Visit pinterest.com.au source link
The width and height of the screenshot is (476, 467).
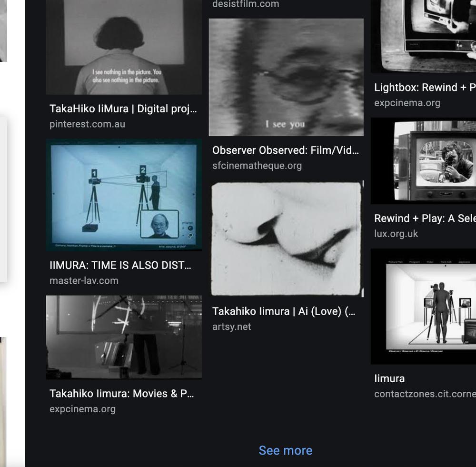pos(88,124)
